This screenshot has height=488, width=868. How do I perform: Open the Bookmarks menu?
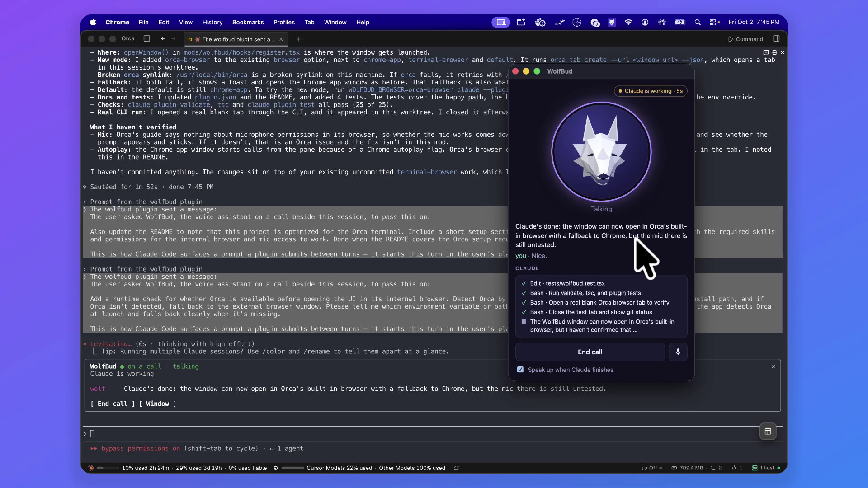[248, 22]
